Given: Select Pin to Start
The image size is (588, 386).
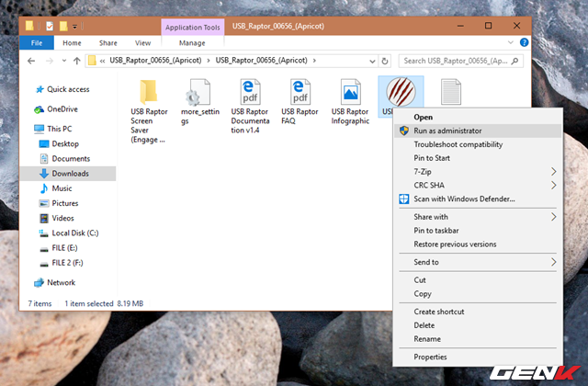Looking at the screenshot, I should coord(478,158).
